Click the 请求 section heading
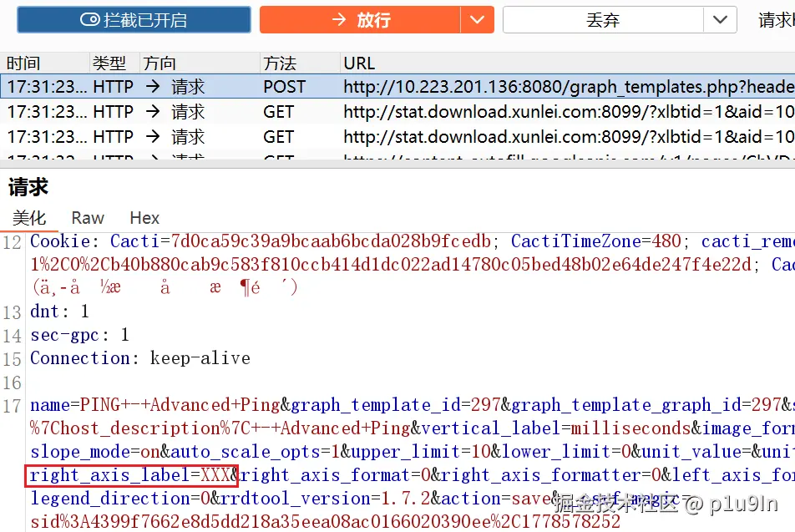795x532 pixels. pos(28,187)
